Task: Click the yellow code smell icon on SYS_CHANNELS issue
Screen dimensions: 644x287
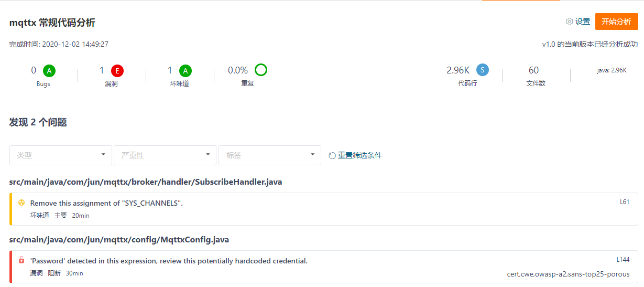Action: click(x=21, y=203)
